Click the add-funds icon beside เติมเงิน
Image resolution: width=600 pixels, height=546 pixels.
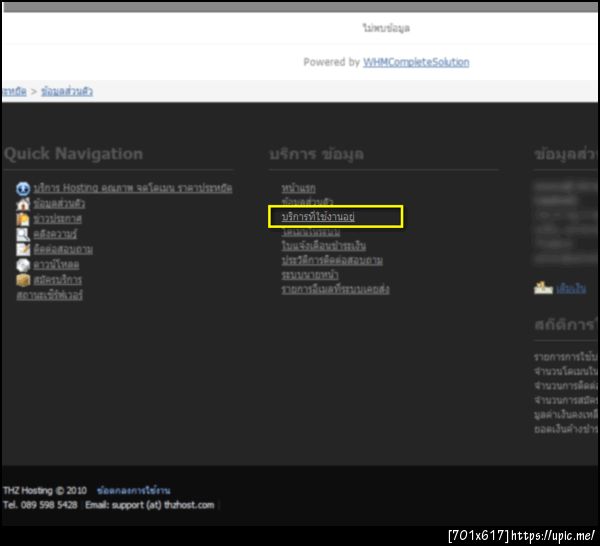point(543,288)
